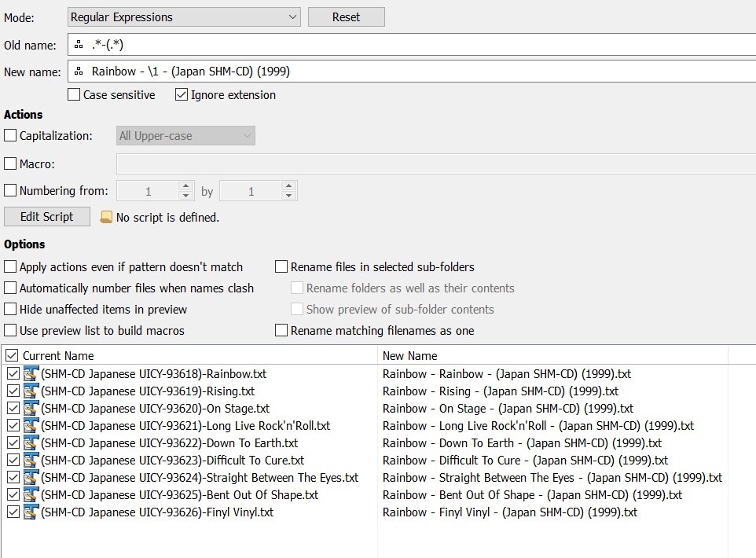Decrease the numbering by-step value with down arrow
Screen dimensions: 756x558
point(288,196)
